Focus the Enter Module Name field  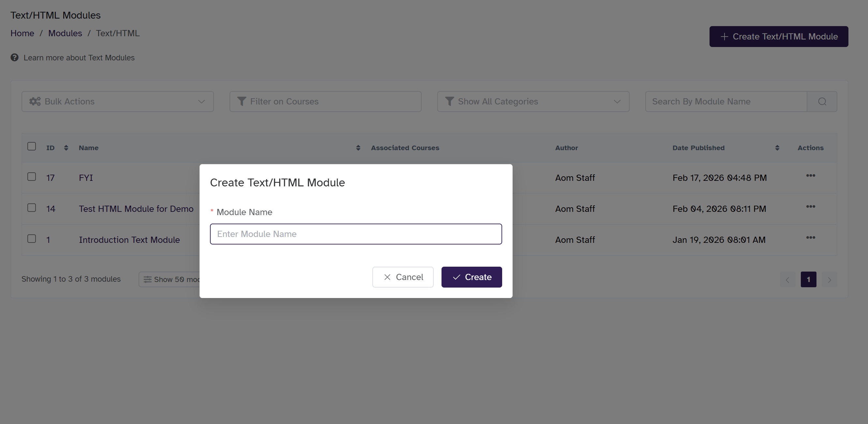click(x=356, y=234)
